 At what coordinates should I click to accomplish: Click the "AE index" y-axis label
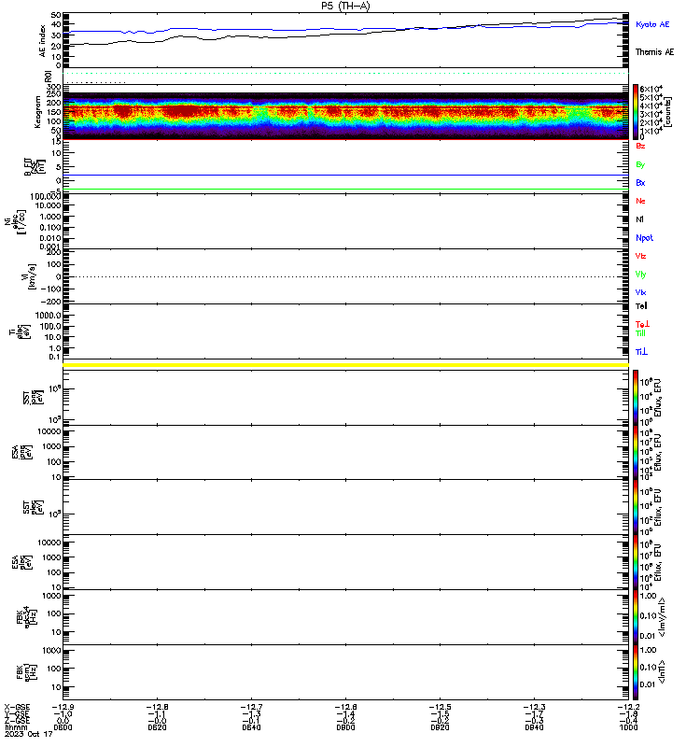point(42,41)
